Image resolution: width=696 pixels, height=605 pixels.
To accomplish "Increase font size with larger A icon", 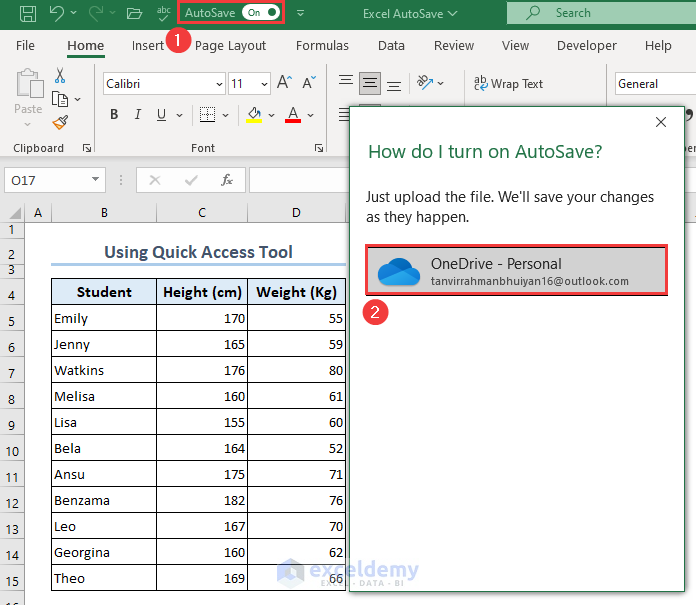I will pyautogui.click(x=284, y=84).
